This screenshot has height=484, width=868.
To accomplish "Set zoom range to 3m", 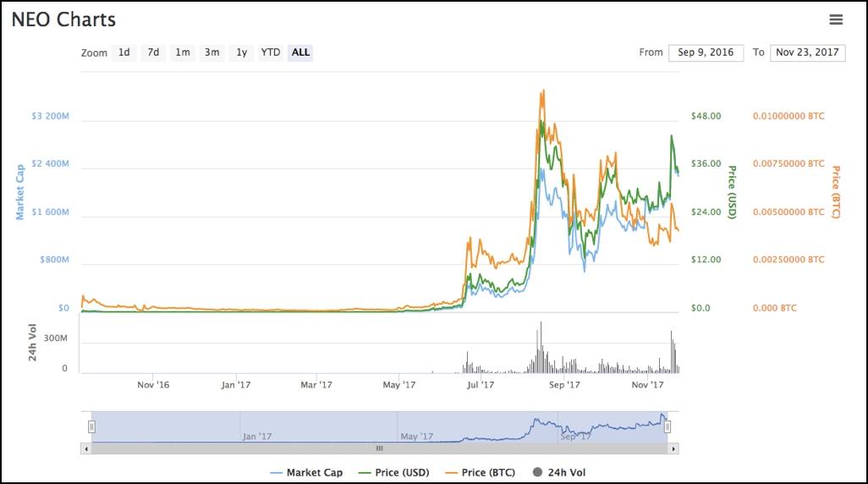I will tap(212, 52).
